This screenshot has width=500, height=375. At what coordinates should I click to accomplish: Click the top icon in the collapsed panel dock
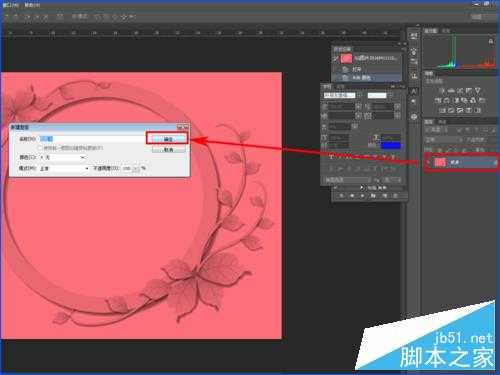click(414, 36)
